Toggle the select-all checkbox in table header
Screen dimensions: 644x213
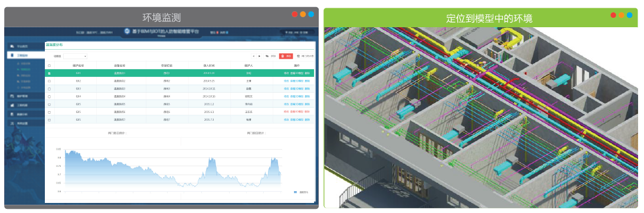(49, 66)
